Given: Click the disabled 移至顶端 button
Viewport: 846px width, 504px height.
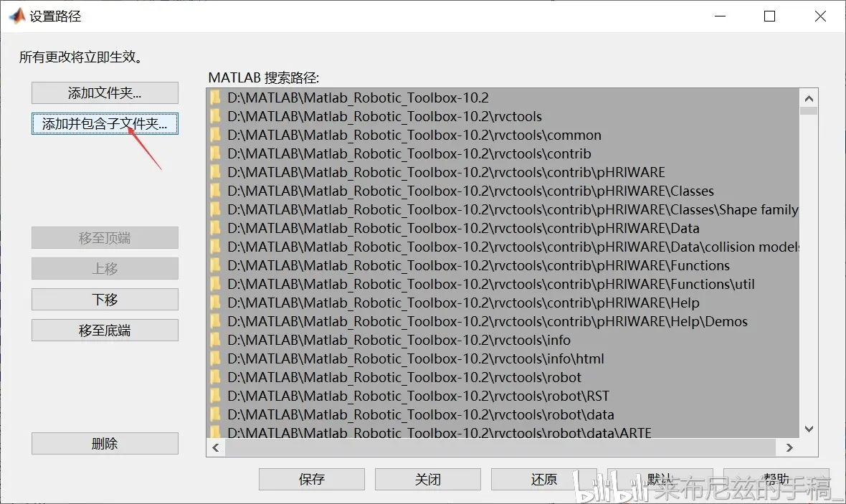Looking at the screenshot, I should 105,237.
